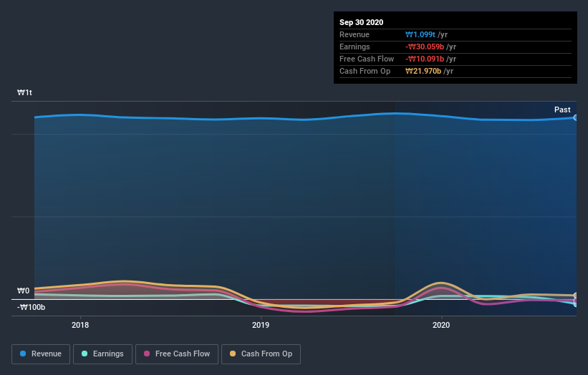Toggle the Free Cash Flow legend button
Image resolution: width=588 pixels, height=375 pixels.
pyautogui.click(x=177, y=354)
